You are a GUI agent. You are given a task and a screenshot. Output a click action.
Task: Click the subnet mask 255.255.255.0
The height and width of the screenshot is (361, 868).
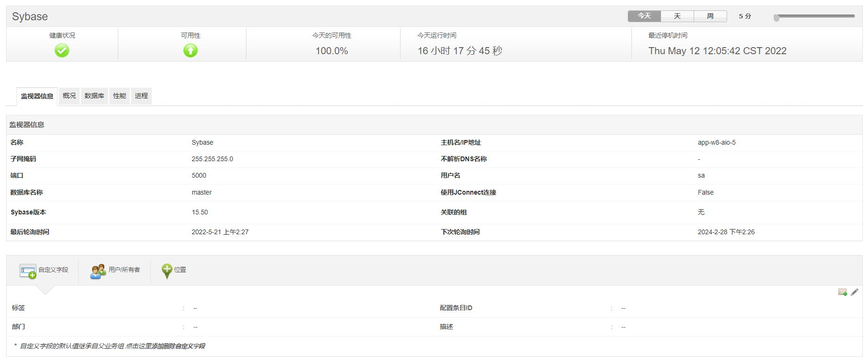point(212,159)
